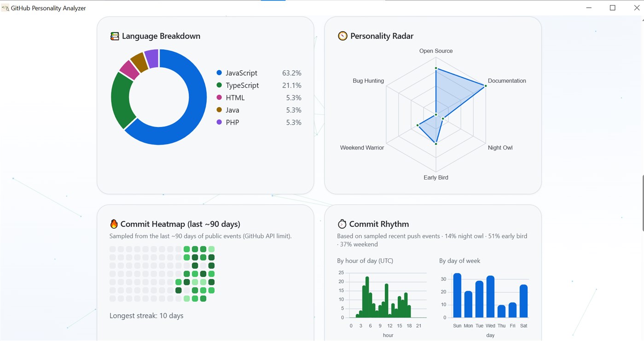Screen dimensions: 644x341
Task: Click the HTML pink legend dot
Action: [219, 98]
